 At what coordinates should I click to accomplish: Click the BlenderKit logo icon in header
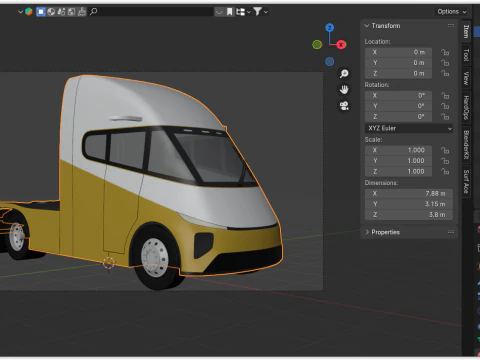pos(29,12)
